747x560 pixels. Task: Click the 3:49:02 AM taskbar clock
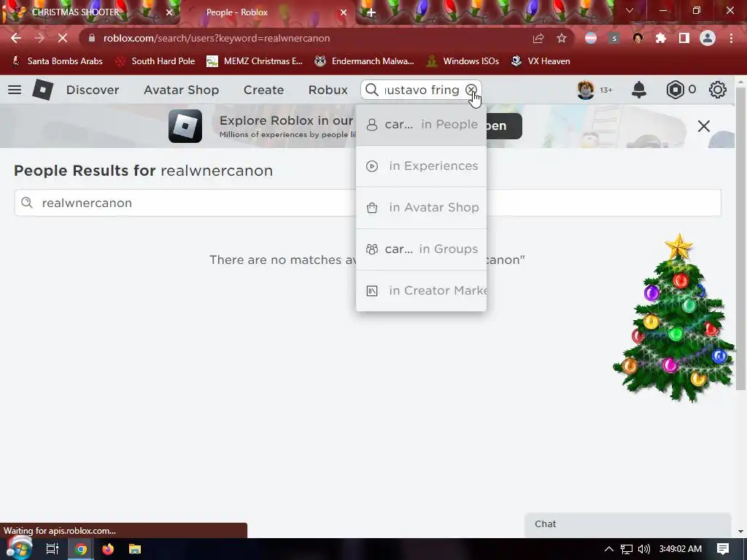(681, 549)
